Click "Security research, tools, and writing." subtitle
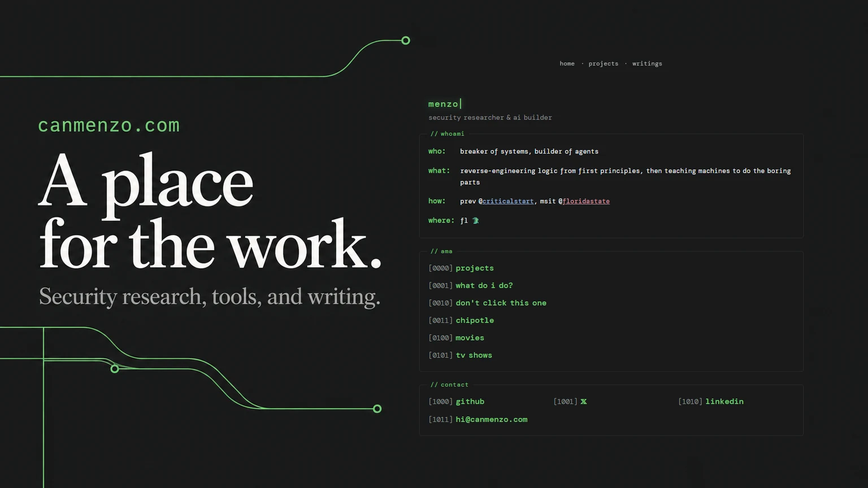Viewport: 868px width, 488px height. 210,297
